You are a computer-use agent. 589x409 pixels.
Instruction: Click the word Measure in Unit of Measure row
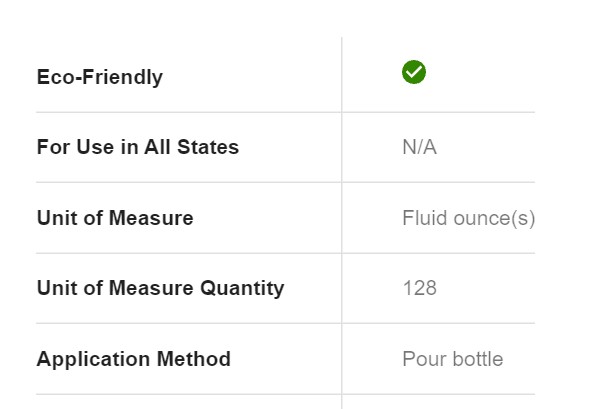151,218
